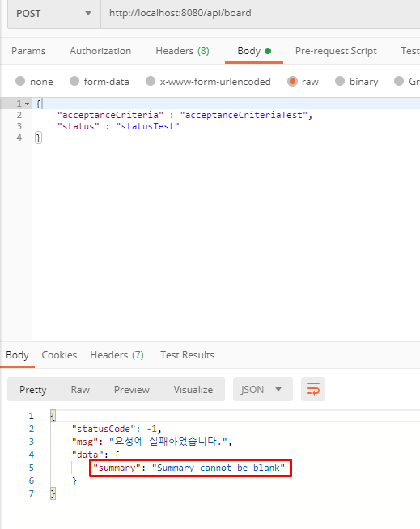Toggle the wrap lines icon

(313, 389)
